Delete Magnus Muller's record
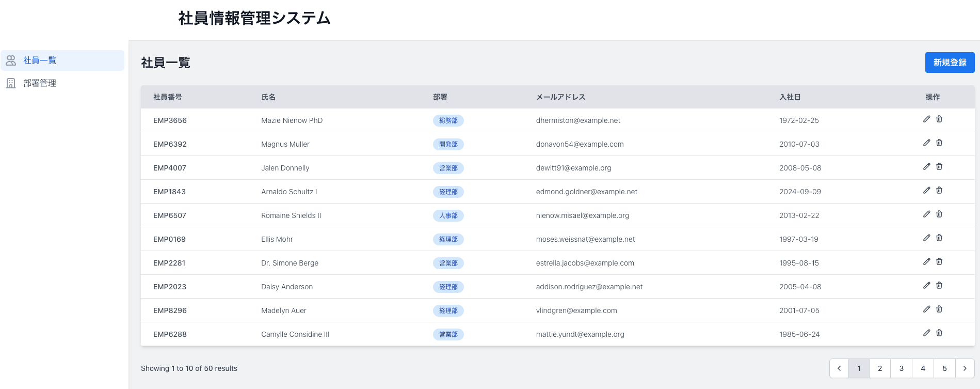This screenshot has height=389, width=980. (x=939, y=143)
